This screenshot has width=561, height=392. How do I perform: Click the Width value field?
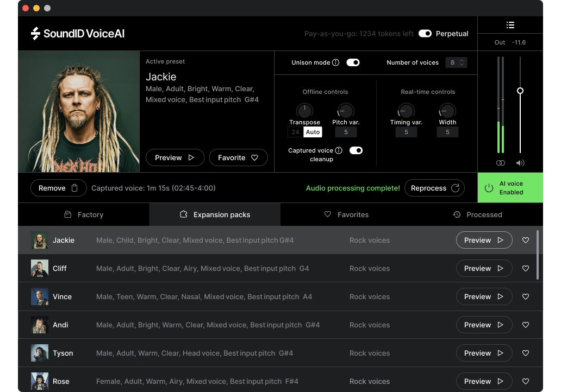447,132
